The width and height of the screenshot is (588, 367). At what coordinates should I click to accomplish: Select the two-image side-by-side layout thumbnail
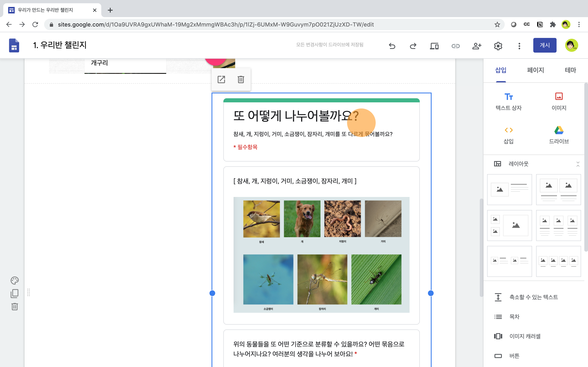point(558,190)
